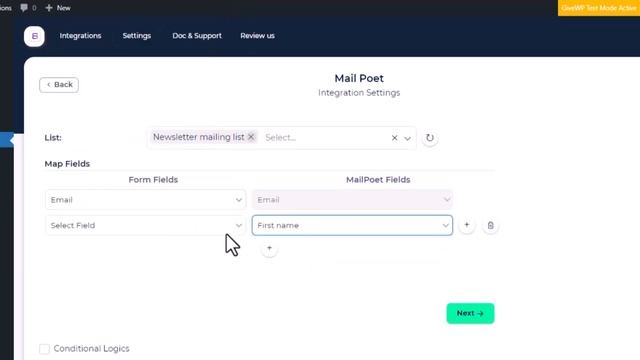Viewport: 640px width, 360px height.
Task: Click the Next button
Action: pyautogui.click(x=470, y=313)
